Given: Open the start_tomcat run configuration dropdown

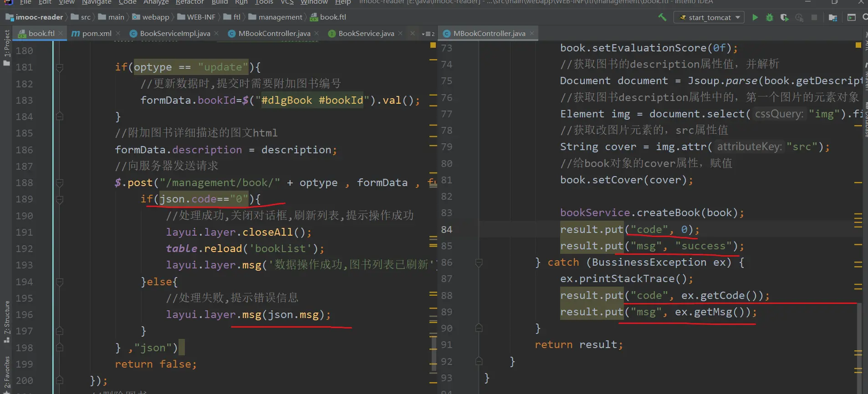Looking at the screenshot, I should tap(710, 17).
